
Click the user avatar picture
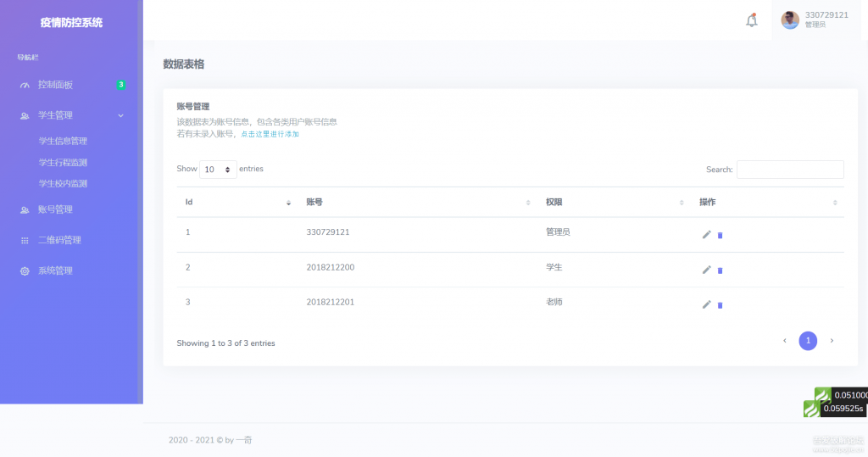(790, 20)
